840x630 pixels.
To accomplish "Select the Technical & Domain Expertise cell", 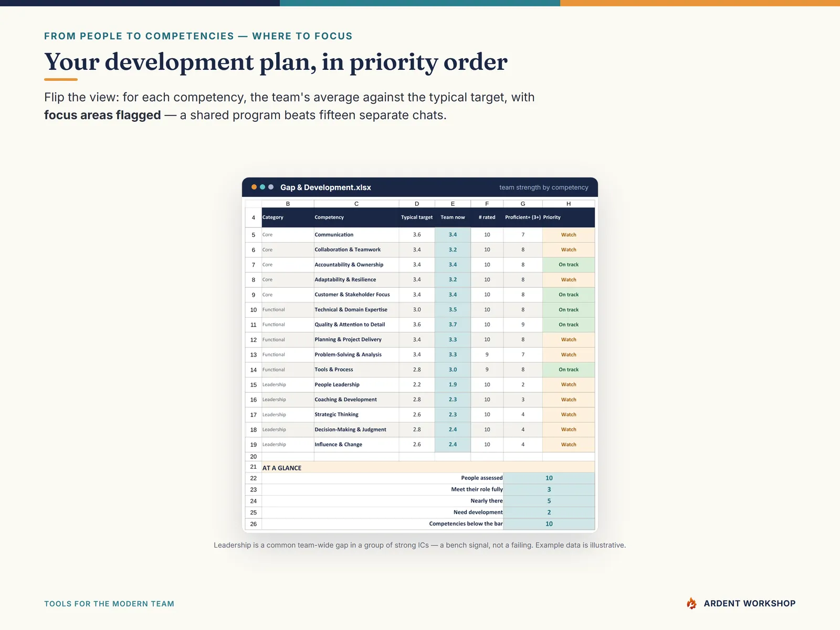I will 356,310.
